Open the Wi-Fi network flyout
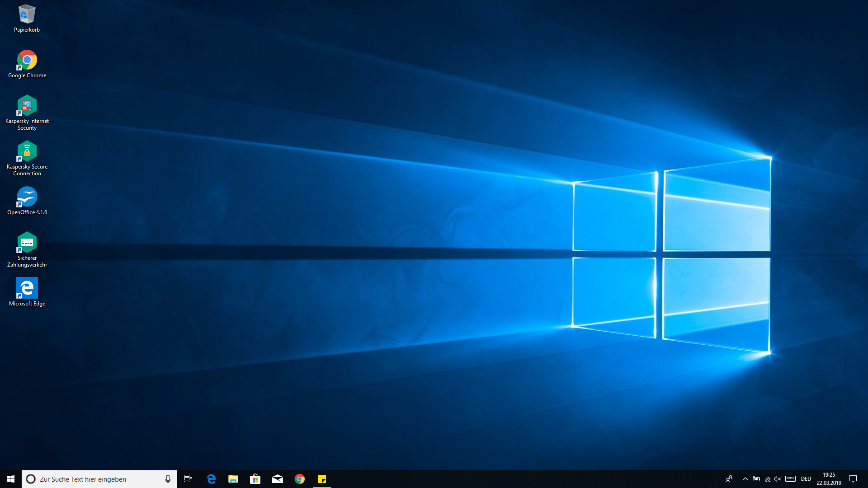The height and width of the screenshot is (488, 868). point(767,479)
